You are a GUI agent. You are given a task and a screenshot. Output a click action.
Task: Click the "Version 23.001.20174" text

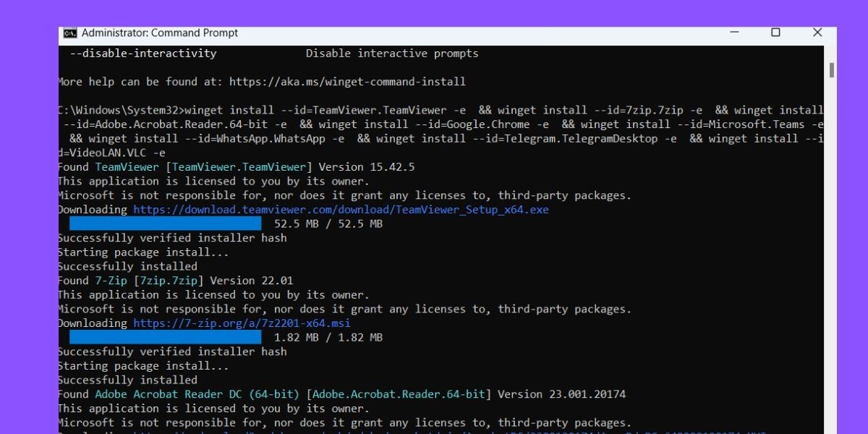562,394
